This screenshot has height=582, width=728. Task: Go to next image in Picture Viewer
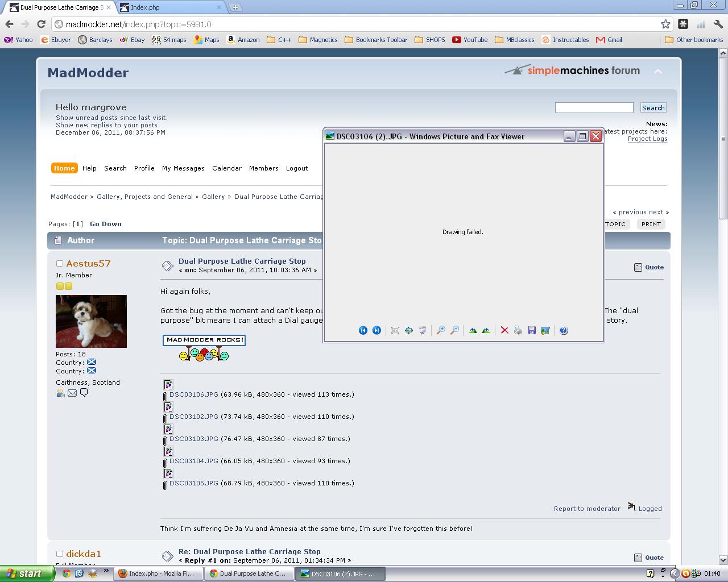pos(377,330)
